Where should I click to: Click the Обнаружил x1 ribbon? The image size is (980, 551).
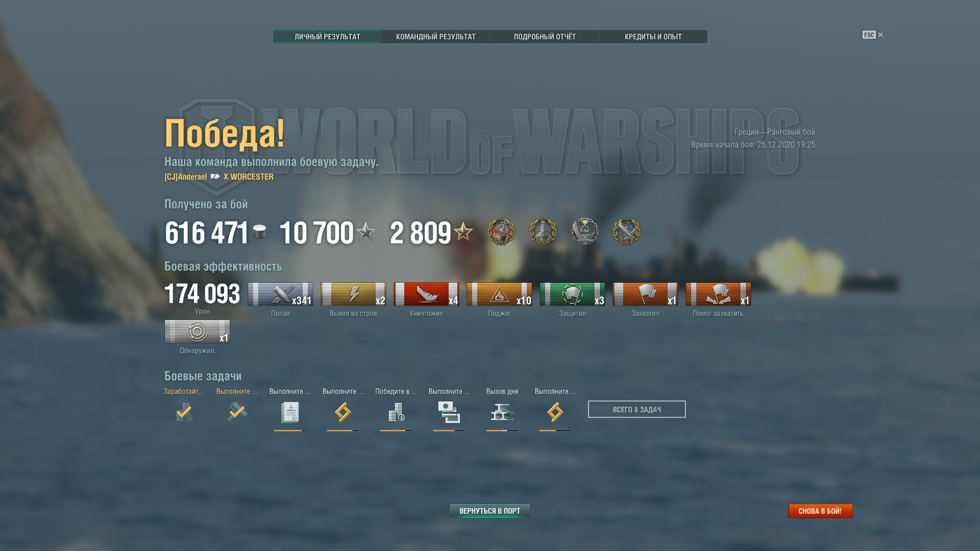pos(197,332)
